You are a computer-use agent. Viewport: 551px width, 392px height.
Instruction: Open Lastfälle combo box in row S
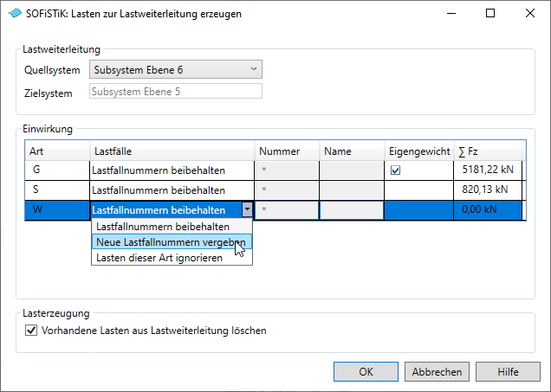(172, 190)
